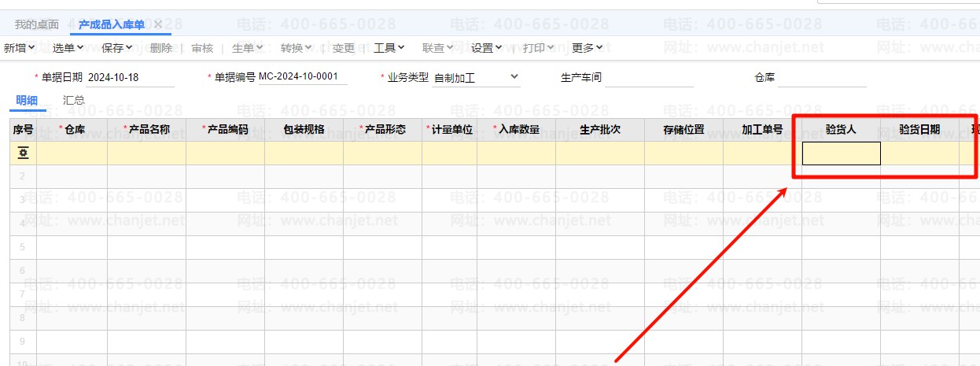Click the header 仓库 input field

coord(822,77)
